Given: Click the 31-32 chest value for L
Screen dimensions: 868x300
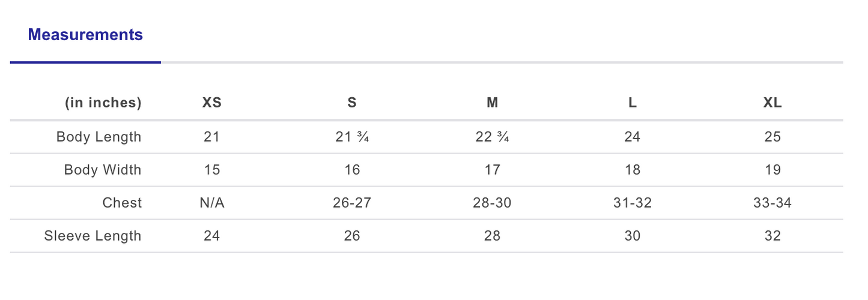Looking at the screenshot, I should coord(633,203).
